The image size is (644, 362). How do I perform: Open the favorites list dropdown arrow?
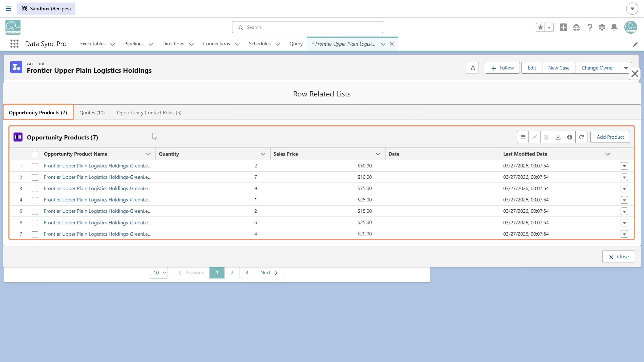tap(549, 27)
